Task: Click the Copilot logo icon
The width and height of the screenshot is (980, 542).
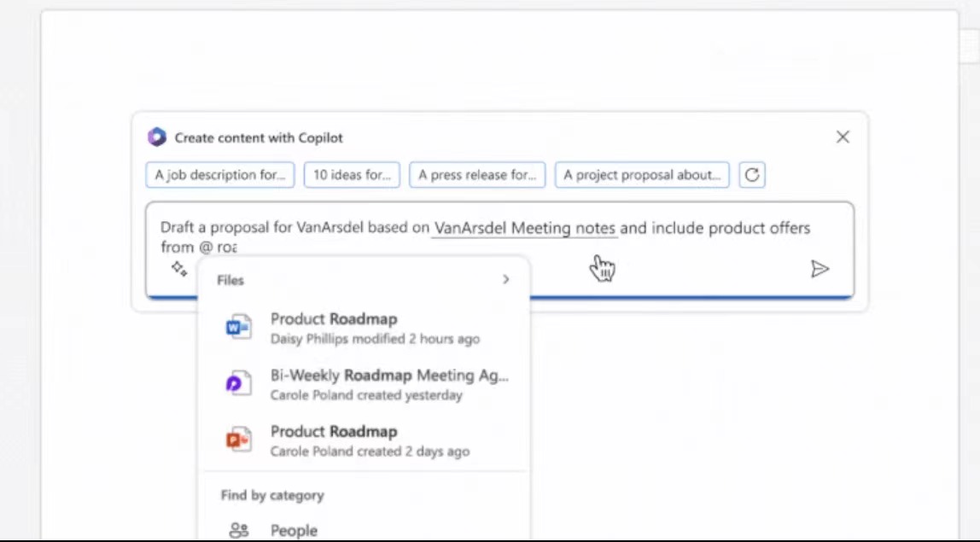Action: [156, 137]
